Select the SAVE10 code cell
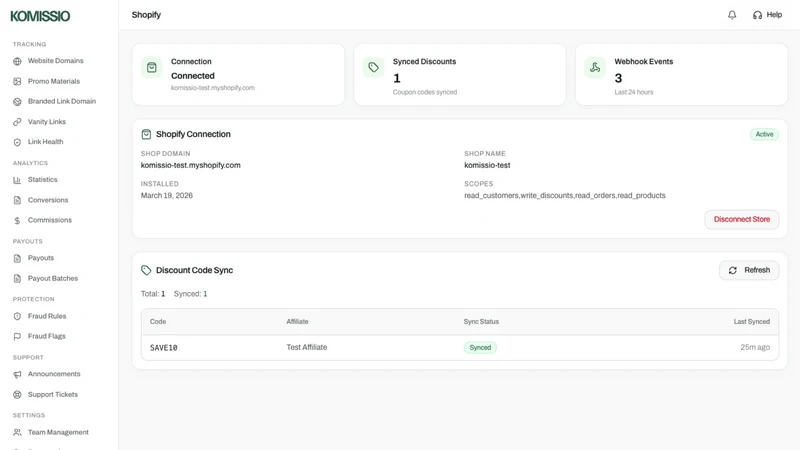 (164, 347)
